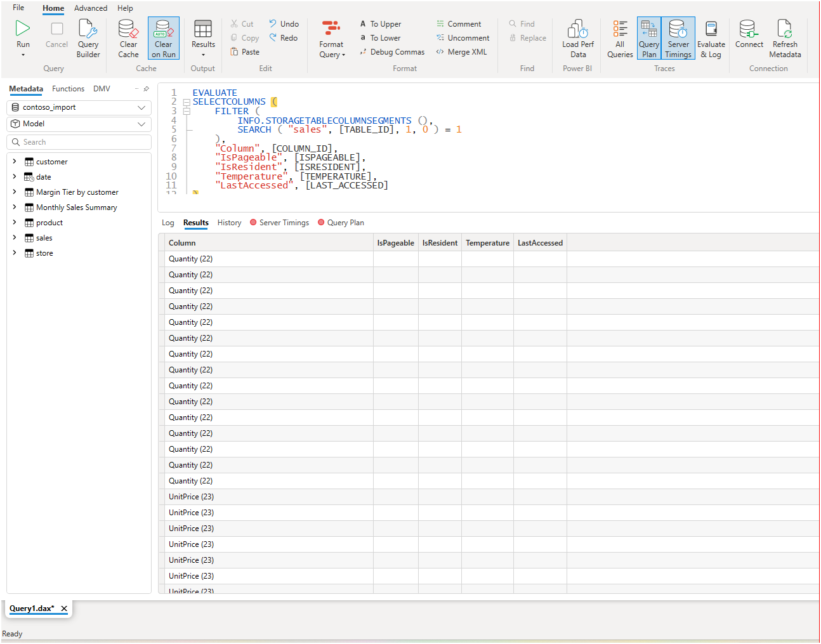
Task: Open the File menu
Action: (18, 8)
